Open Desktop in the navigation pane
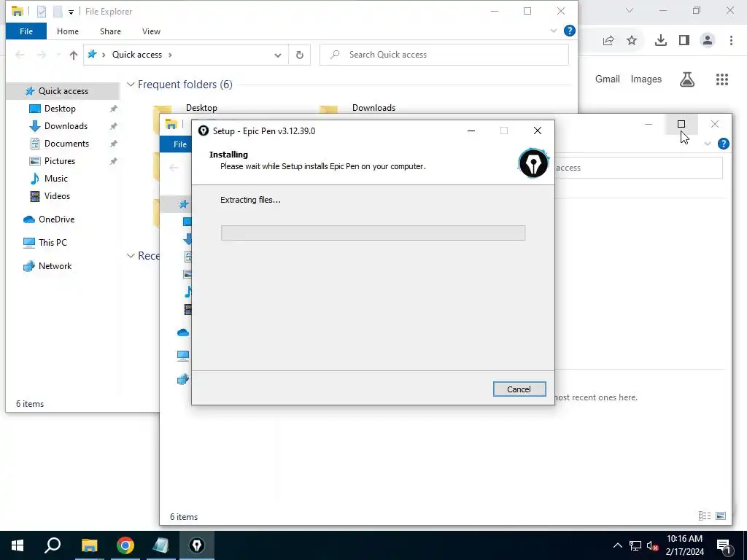The image size is (747, 560). [60, 109]
